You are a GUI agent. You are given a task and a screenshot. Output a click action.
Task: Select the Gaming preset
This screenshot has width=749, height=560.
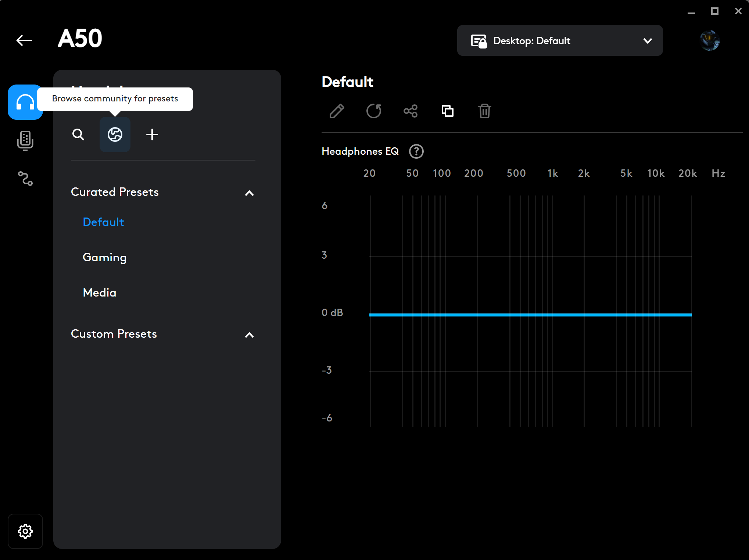pyautogui.click(x=105, y=258)
